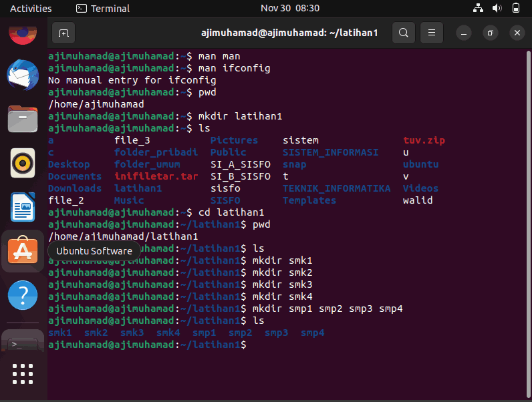Close the terminal window
532x402 pixels.
click(517, 33)
